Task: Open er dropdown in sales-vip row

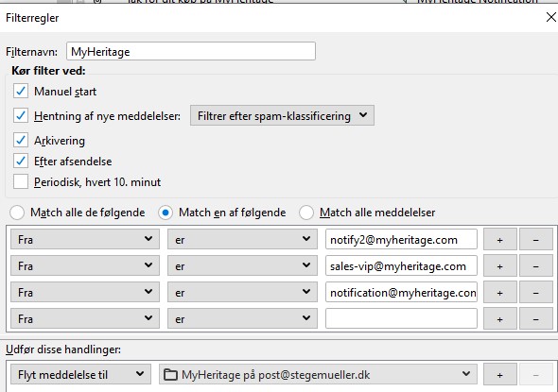Action: (242, 265)
